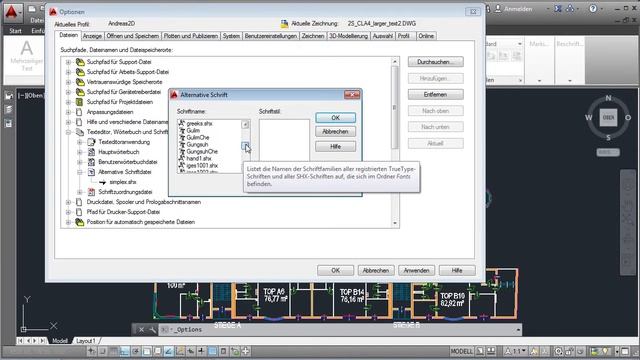The height and width of the screenshot is (360, 640).
Task: Open the Help question mark icon
Action: click(x=593, y=9)
